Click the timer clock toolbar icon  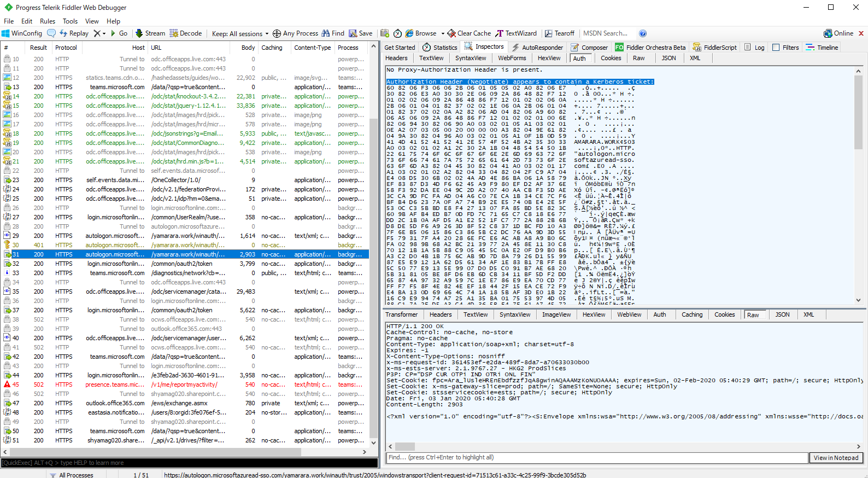(397, 33)
